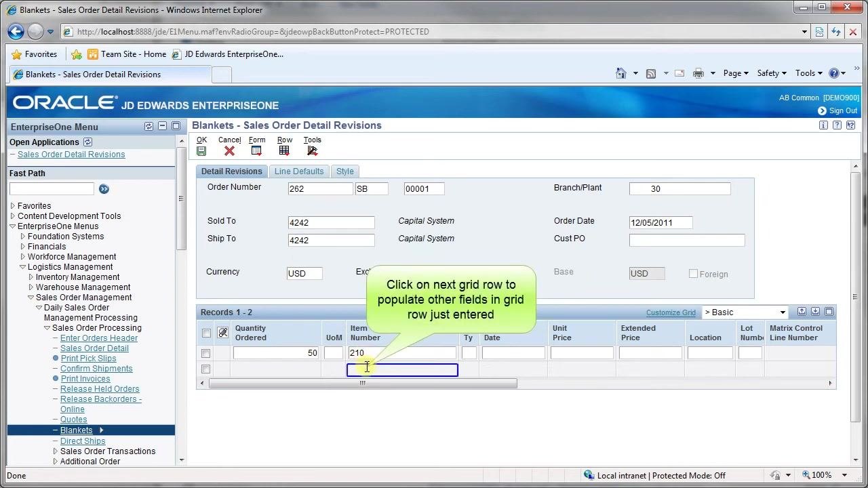This screenshot has height=488, width=868.
Task: Switch to the Line Defaults tab
Action: [299, 171]
